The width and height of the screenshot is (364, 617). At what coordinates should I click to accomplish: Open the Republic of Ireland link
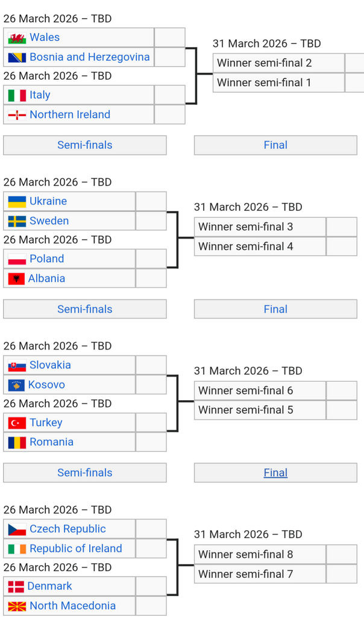75,549
